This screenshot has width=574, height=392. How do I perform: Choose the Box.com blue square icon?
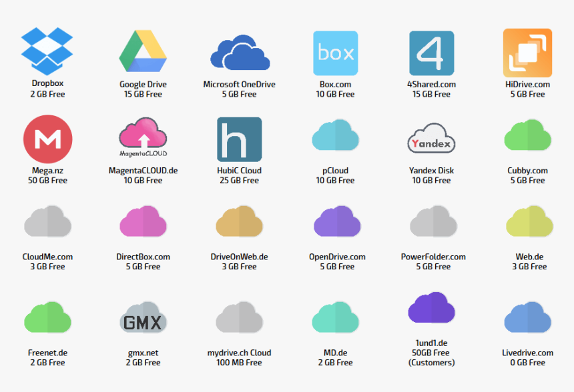click(x=335, y=53)
